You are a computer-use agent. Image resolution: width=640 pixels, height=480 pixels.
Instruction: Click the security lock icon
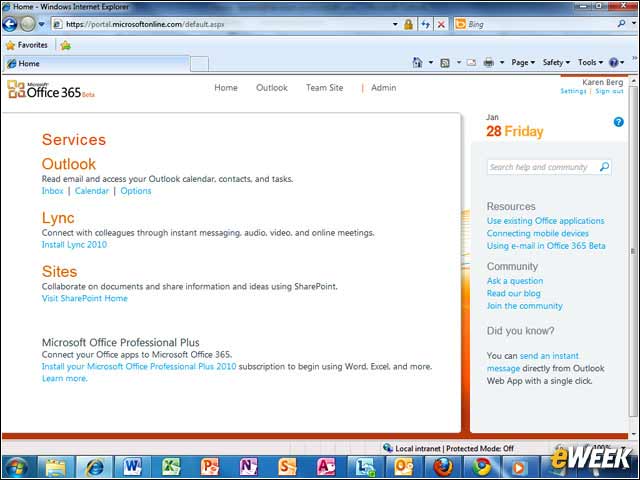click(x=408, y=24)
